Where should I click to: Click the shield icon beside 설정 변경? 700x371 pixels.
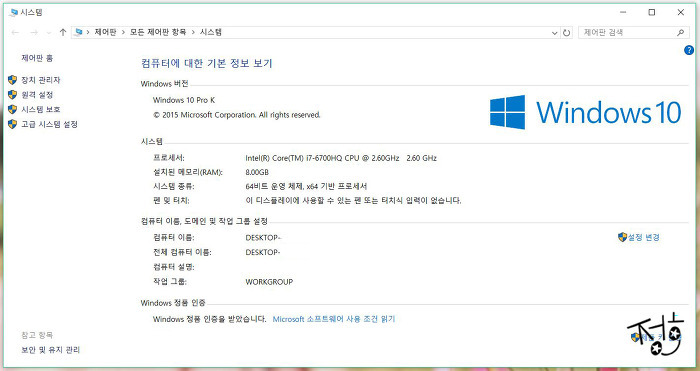pyautogui.click(x=622, y=237)
